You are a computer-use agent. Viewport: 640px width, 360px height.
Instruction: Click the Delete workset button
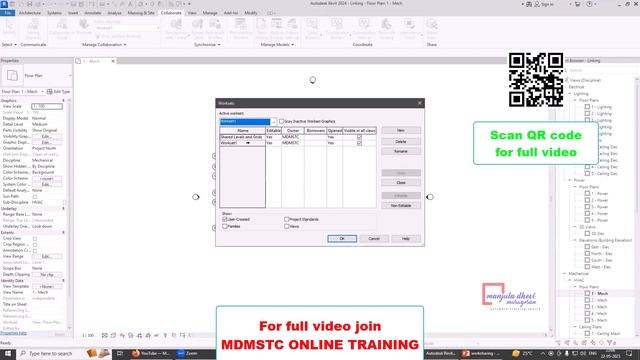pos(401,141)
